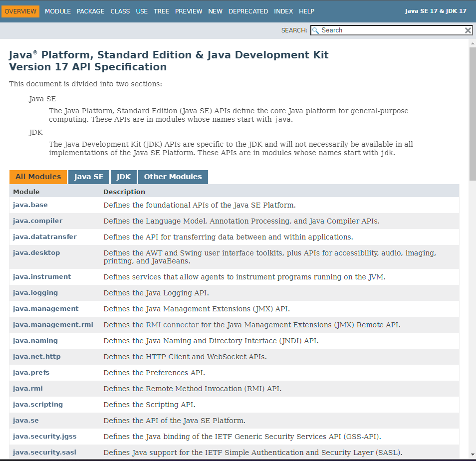Click the 'Version 17 API Specification' heading

[88, 67]
